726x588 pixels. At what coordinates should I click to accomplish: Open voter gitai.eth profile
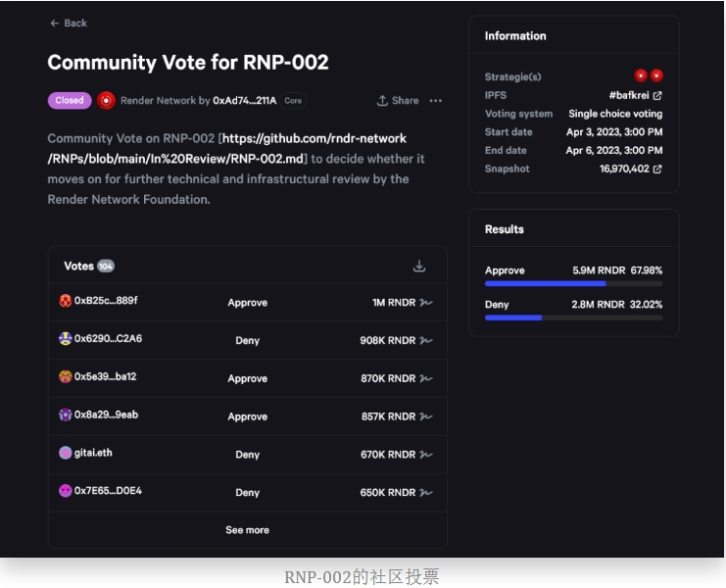[x=93, y=453]
